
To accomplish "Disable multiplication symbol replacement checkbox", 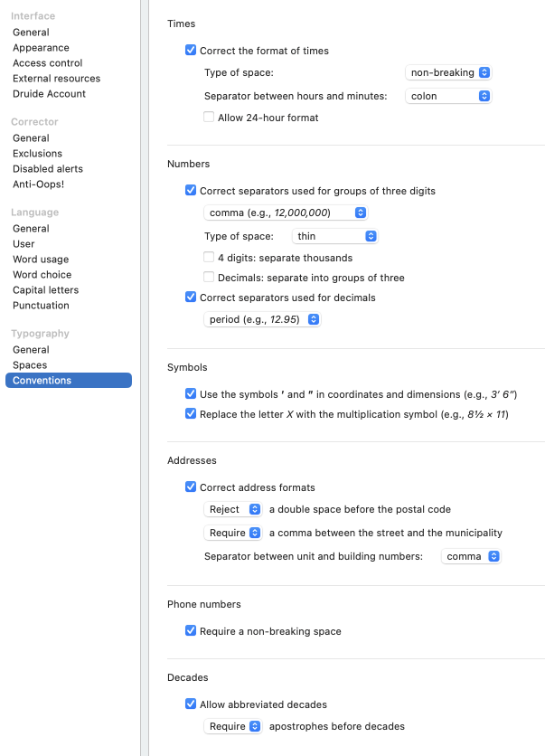I will coord(191,414).
